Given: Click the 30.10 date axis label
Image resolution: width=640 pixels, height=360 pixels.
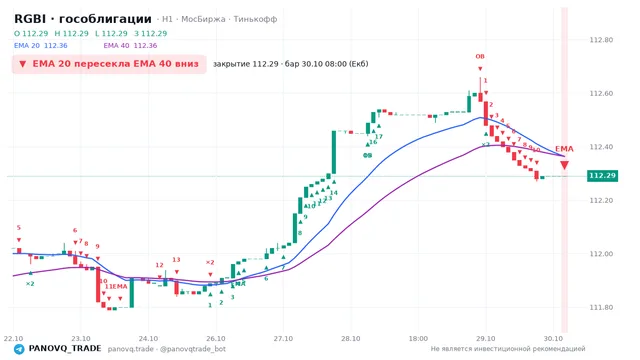Looking at the screenshot, I should [x=553, y=339].
